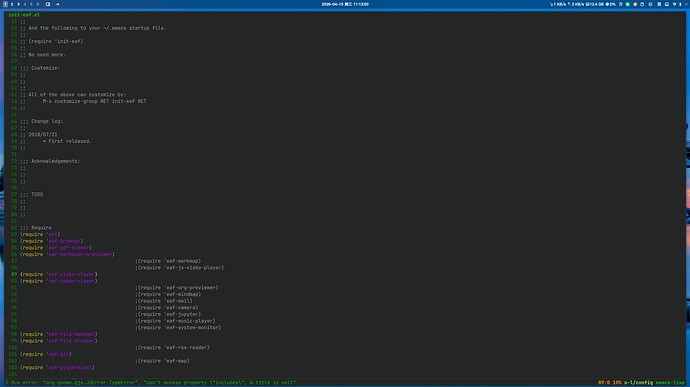Switch to workspace 4 in top bar
The image size is (690, 387).
[x=25, y=4]
